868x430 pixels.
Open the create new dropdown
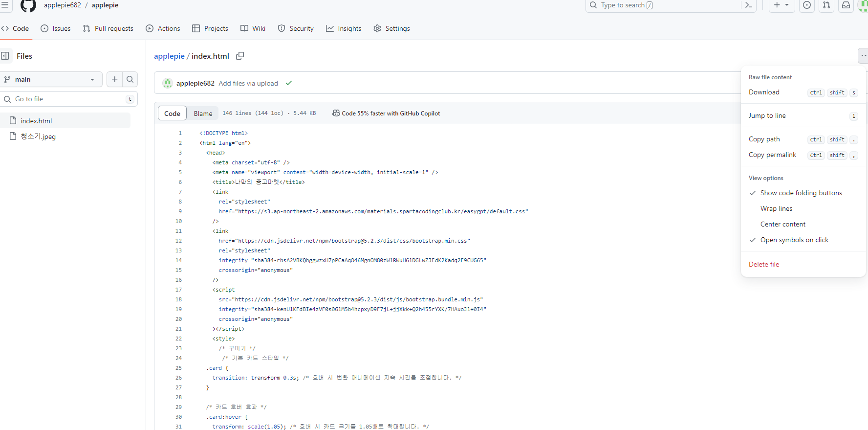coord(781,5)
